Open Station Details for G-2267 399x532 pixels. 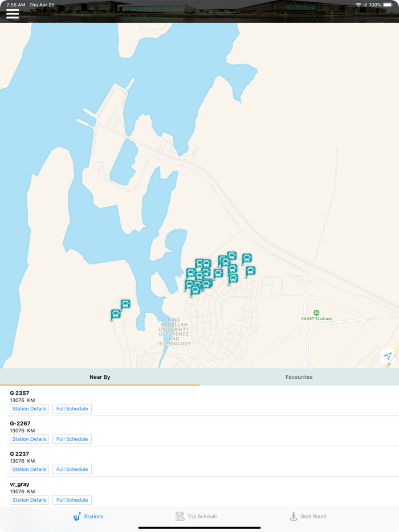tap(29, 439)
